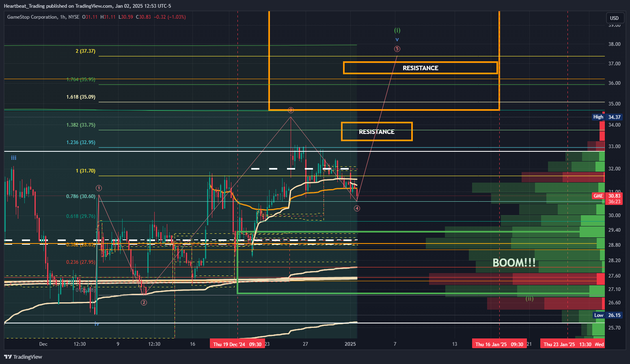This screenshot has height=364, width=630.
Task: Click the blue iii wave label
Action: pyautogui.click(x=14, y=158)
